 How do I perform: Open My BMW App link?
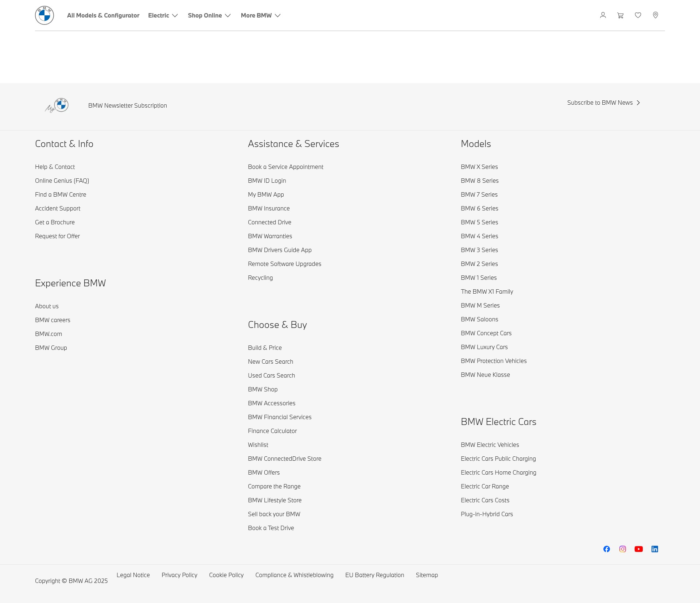266,194
